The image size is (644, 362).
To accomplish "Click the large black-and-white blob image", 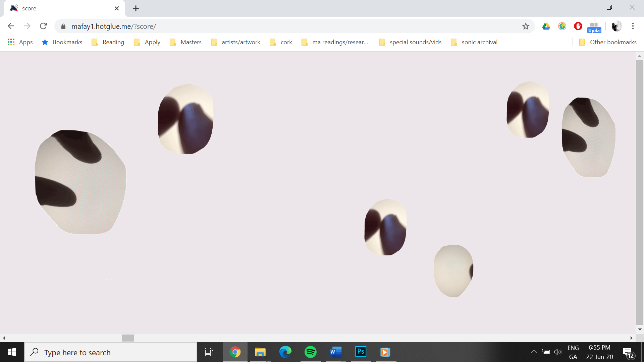I will [80, 182].
